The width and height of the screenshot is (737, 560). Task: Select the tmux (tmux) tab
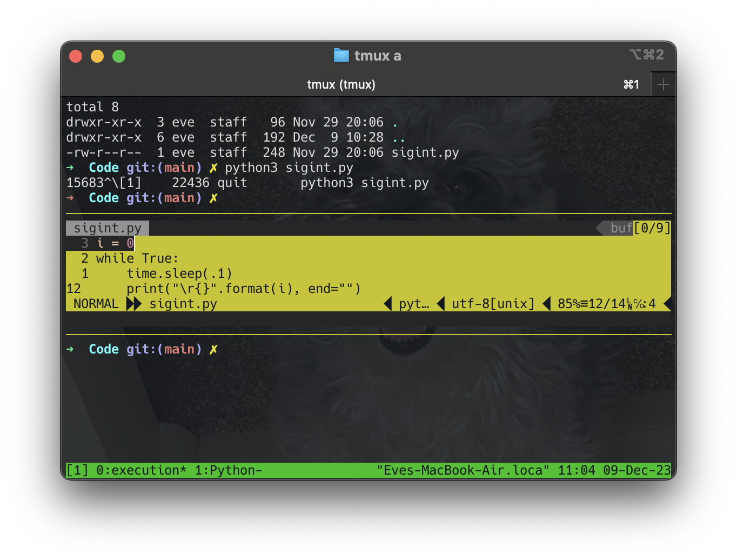pos(341,84)
